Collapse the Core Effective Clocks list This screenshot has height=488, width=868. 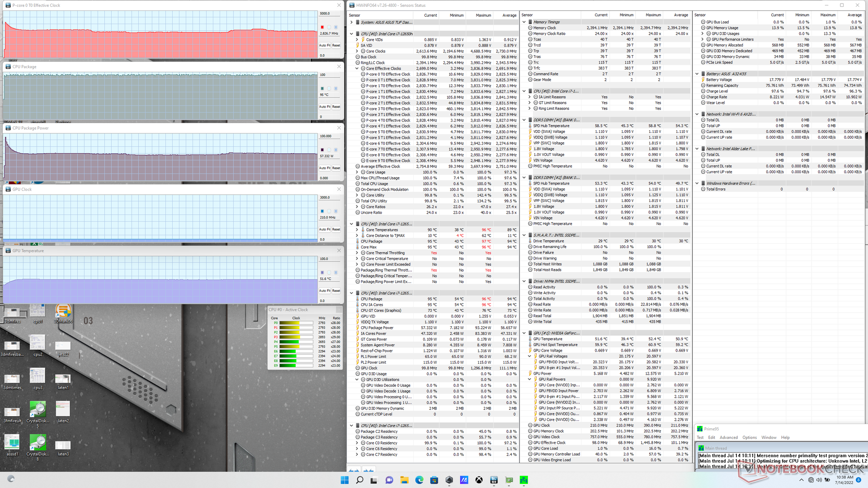357,69
